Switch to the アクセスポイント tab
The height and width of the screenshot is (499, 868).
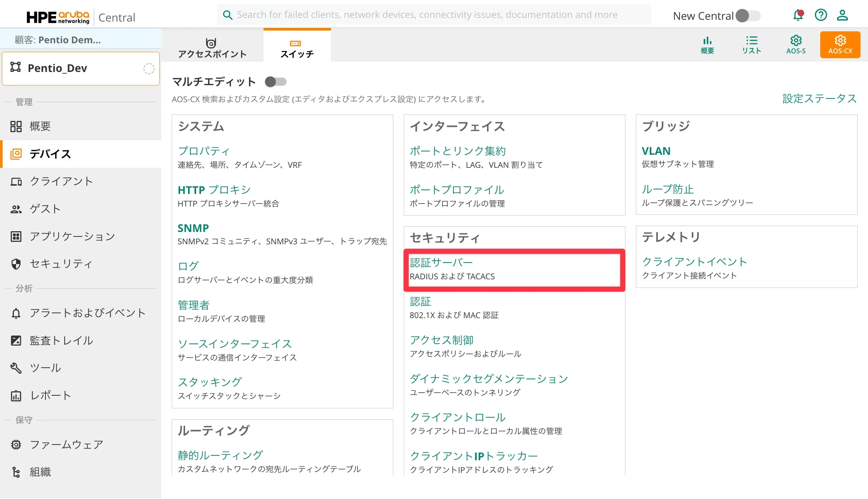[x=212, y=48]
